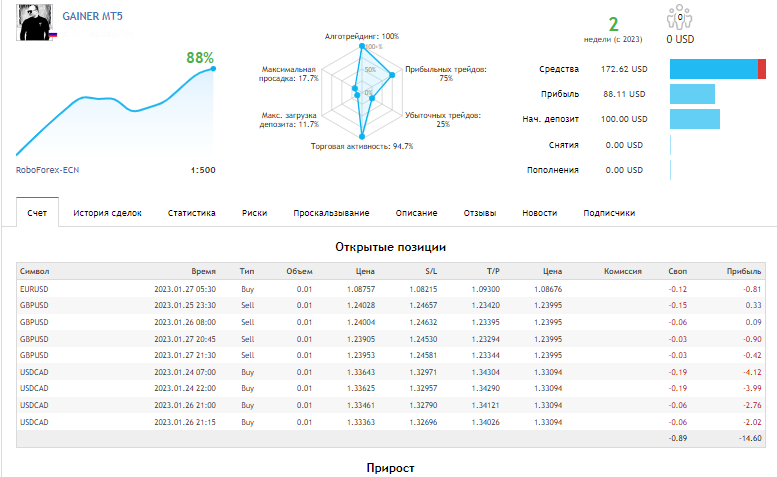The width and height of the screenshot is (777, 477).
Task: Sort table by Время column header
Action: tap(204, 271)
